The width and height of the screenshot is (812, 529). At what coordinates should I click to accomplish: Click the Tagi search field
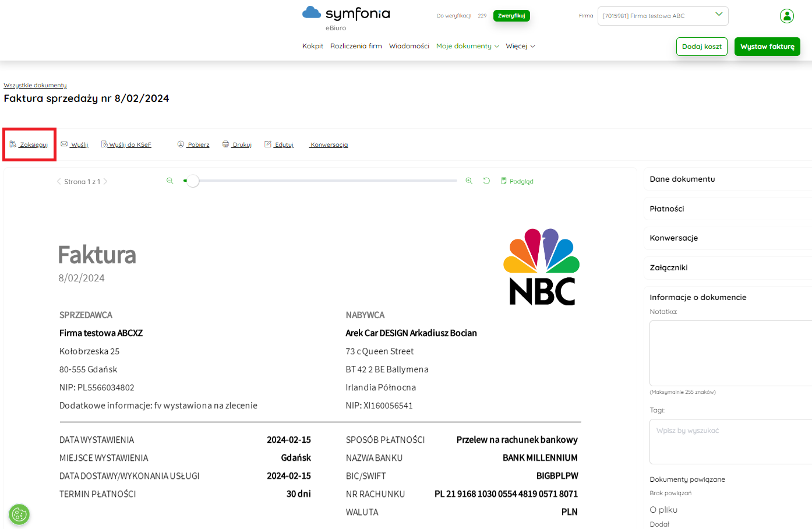(x=730, y=442)
